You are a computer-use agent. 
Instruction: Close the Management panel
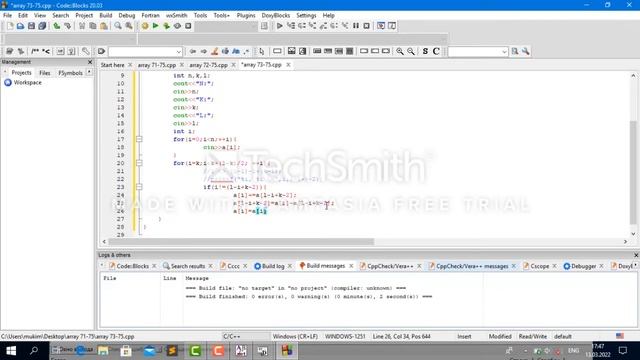(x=90, y=62)
